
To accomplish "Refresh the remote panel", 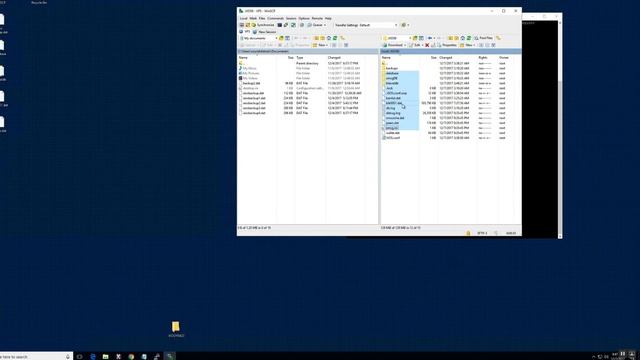I will point(469,38).
